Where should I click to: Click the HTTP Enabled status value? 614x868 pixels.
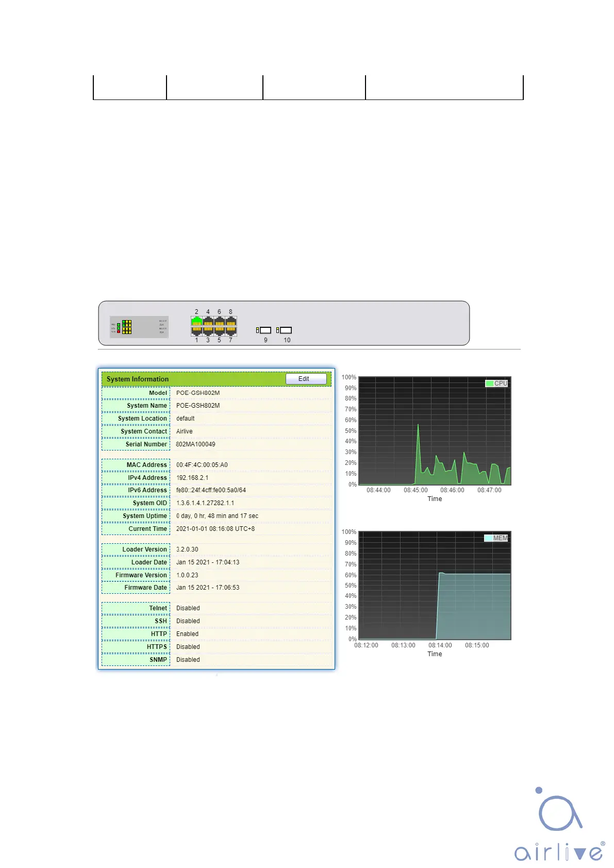tap(187, 634)
